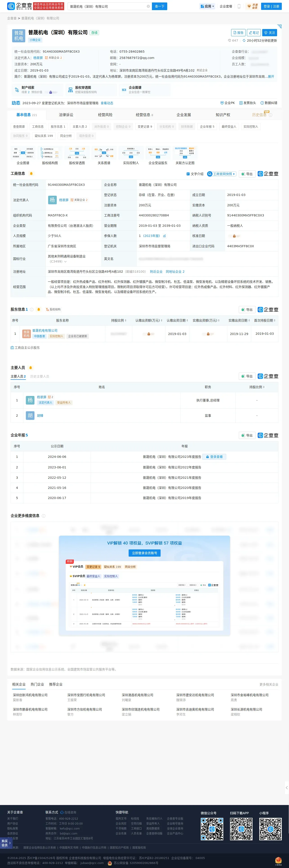The height and width of the screenshot is (868, 289).
Task: Click the info icon beside 股东信息 heading
Action: [x=32, y=309]
